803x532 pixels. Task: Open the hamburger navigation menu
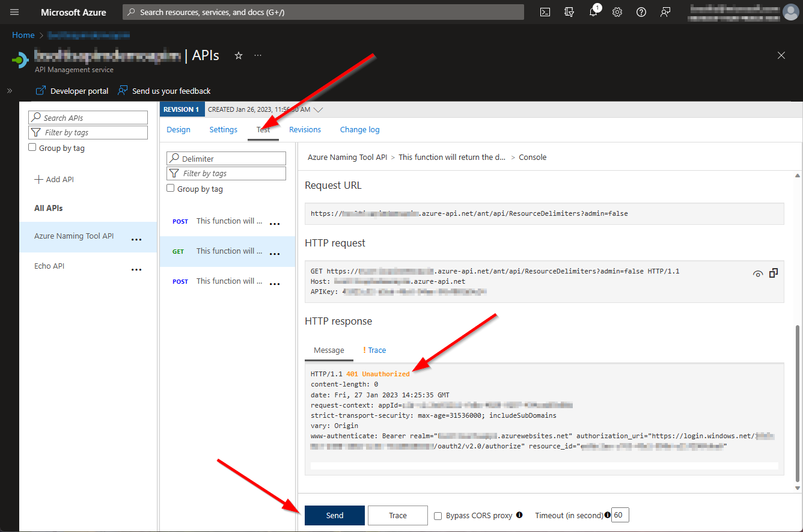tap(14, 12)
